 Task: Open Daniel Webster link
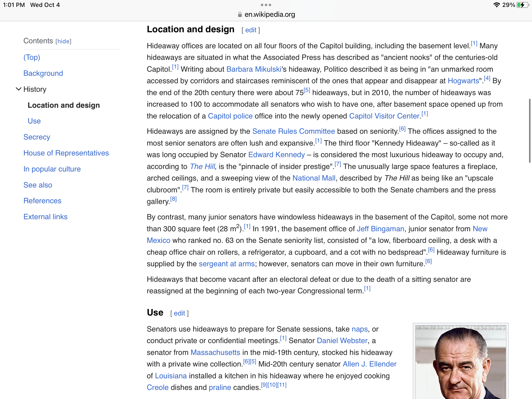click(x=342, y=341)
